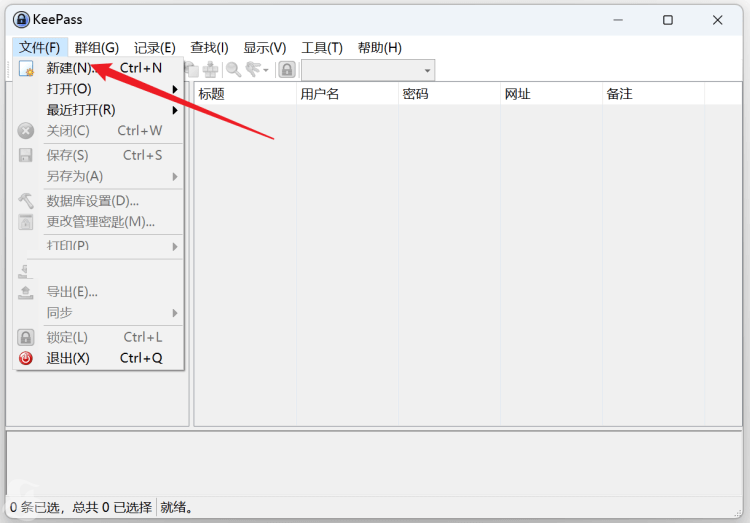The width and height of the screenshot is (750, 523).
Task: Click the 用户名 column header
Action: click(347, 94)
